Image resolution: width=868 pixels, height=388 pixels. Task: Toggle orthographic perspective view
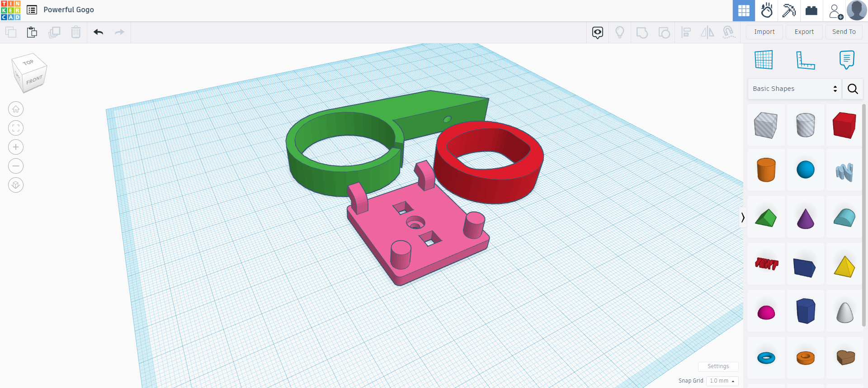click(x=16, y=185)
